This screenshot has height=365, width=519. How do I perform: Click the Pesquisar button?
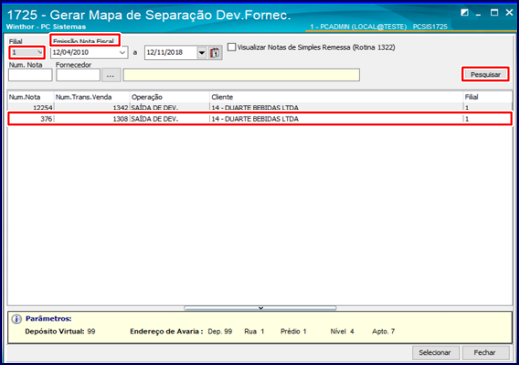pyautogui.click(x=485, y=74)
